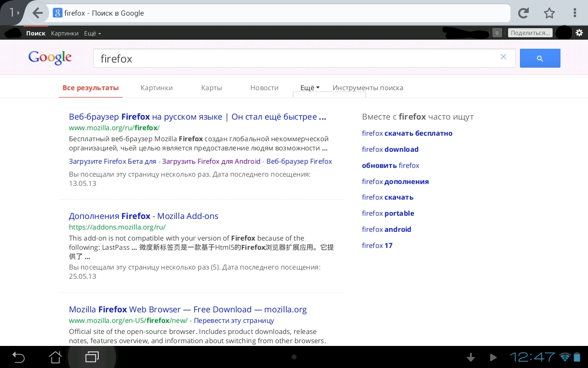The image size is (588, 368).
Task: Click the blue magnifier search button
Action: (540, 58)
